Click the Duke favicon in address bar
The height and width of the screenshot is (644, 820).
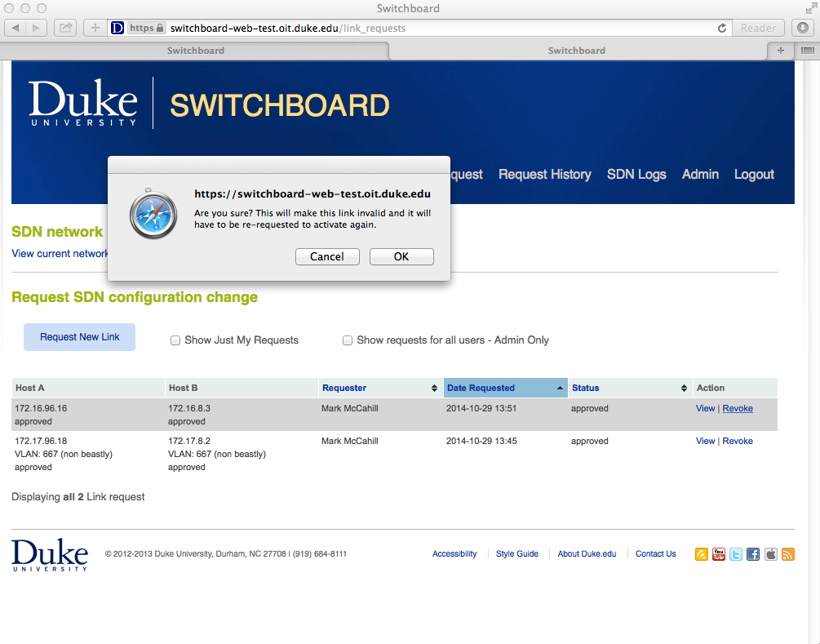[117, 28]
